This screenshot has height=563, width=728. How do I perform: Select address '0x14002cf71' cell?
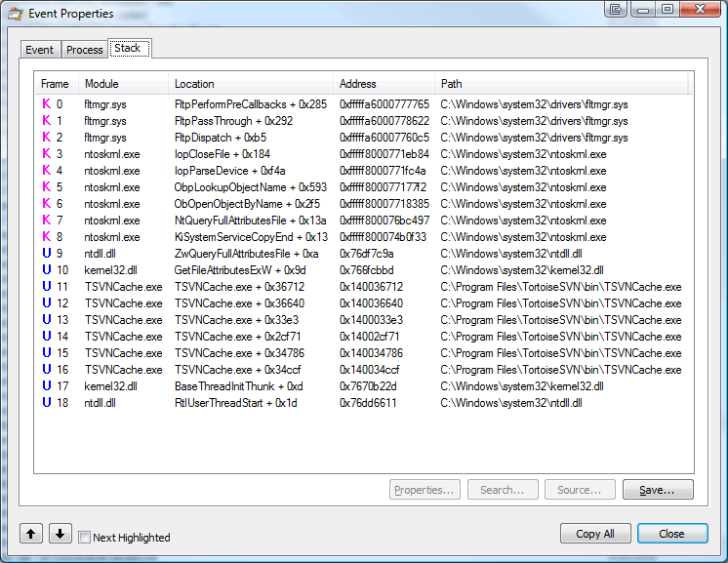click(370, 337)
